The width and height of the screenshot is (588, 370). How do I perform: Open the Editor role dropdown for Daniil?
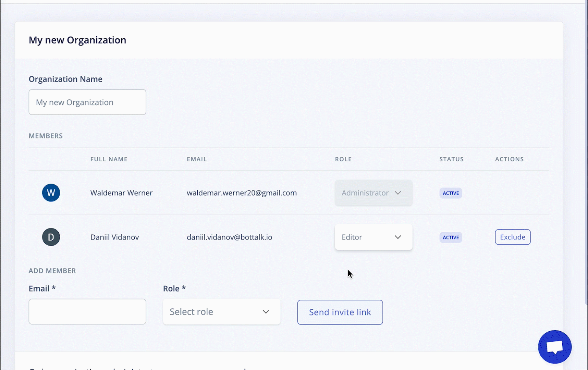[373, 237]
